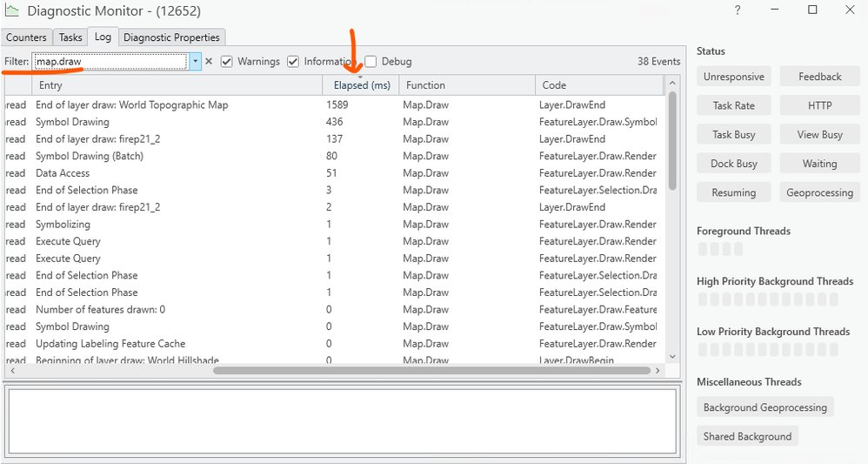Enable the Debug checkbox

371,62
